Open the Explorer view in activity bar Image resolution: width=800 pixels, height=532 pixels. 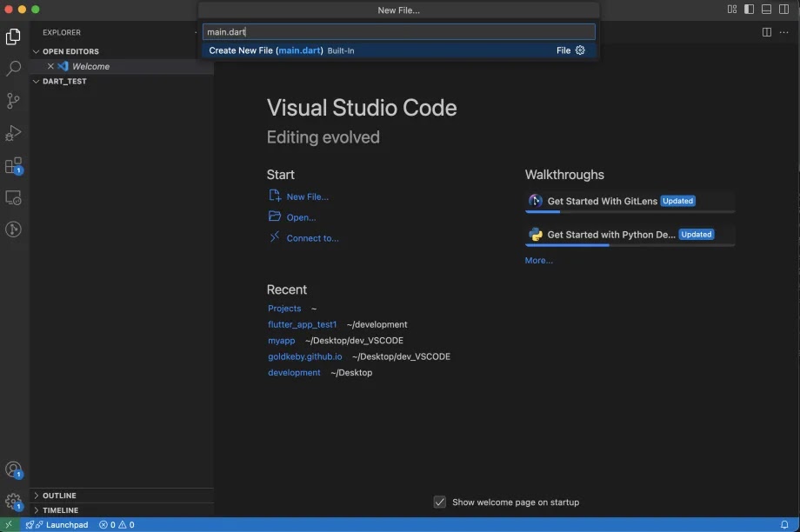click(13, 37)
